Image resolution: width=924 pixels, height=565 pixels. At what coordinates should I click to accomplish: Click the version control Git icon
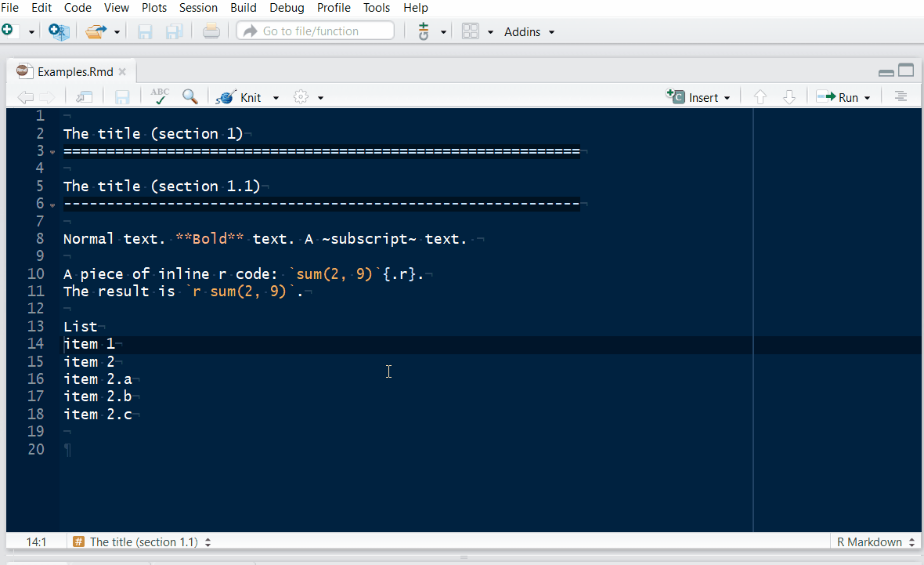tap(423, 31)
